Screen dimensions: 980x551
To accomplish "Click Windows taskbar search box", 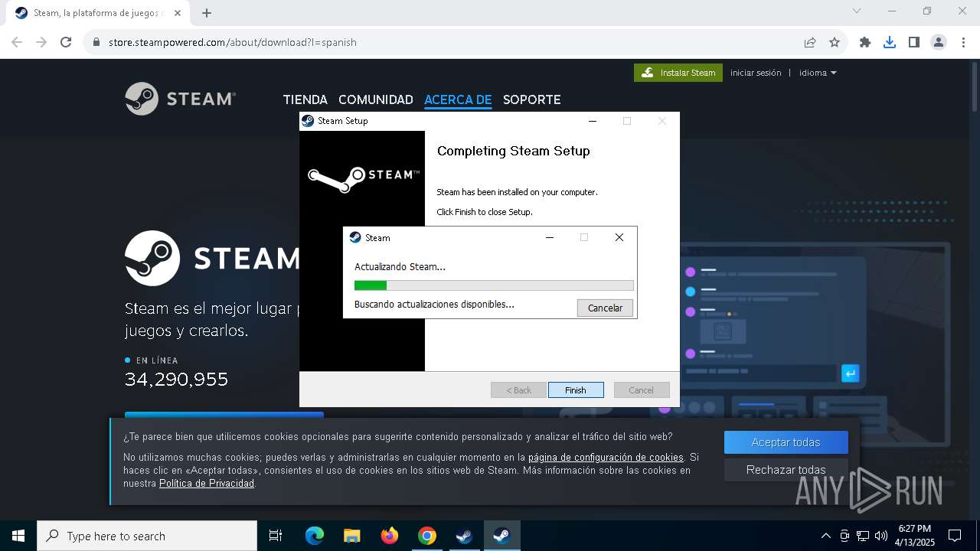I will pyautogui.click(x=147, y=536).
